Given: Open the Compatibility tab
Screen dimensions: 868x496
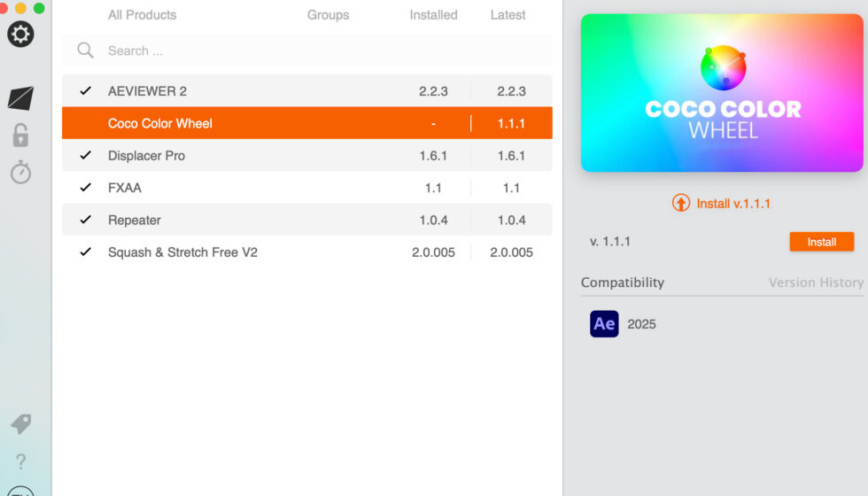Looking at the screenshot, I should [x=622, y=283].
